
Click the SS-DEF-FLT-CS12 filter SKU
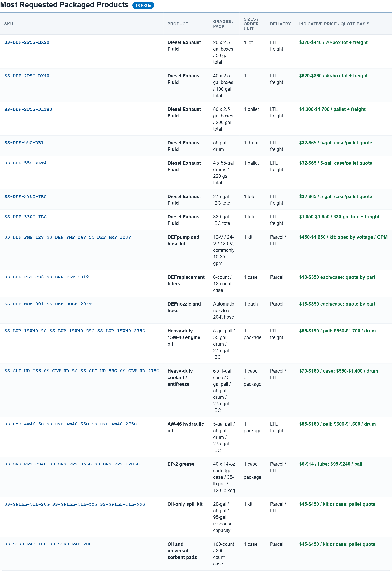tap(67, 277)
